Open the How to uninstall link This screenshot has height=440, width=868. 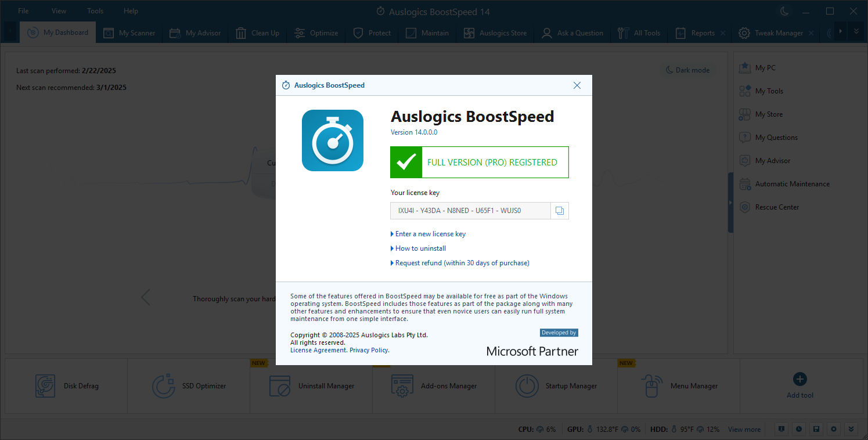coord(420,248)
